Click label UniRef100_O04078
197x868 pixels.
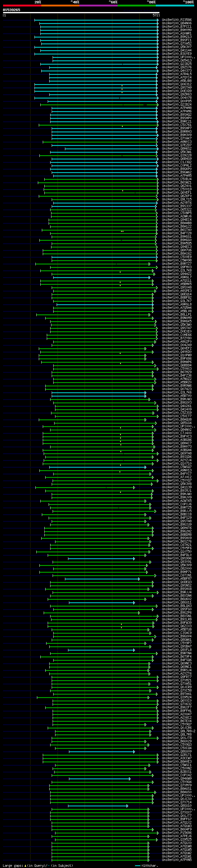(x=177, y=98)
